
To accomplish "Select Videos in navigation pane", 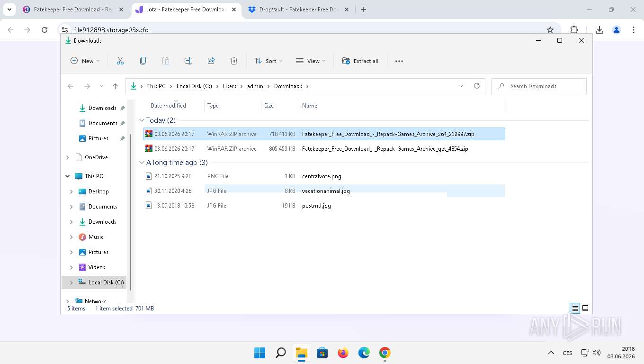I will point(97,267).
